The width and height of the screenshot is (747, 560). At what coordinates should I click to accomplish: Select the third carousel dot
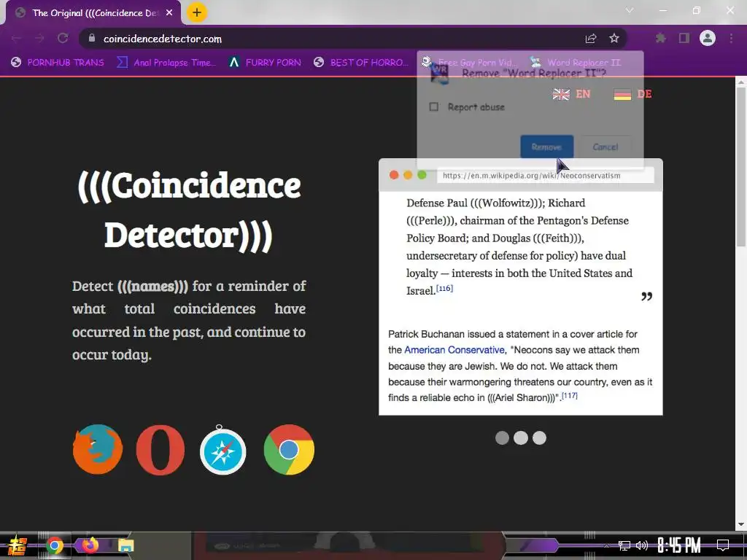point(539,437)
